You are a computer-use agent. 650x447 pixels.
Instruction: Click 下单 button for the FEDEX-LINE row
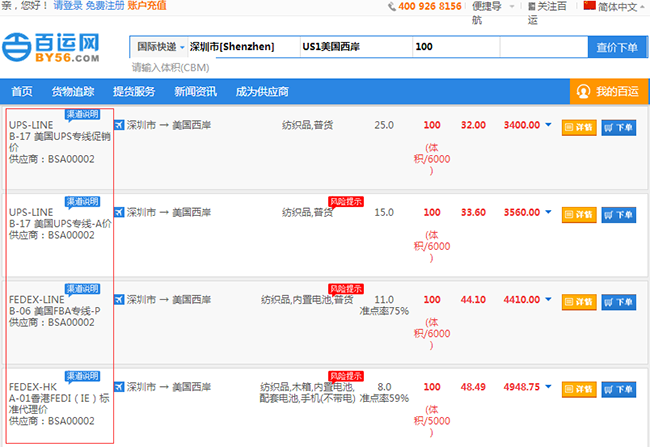click(x=618, y=300)
